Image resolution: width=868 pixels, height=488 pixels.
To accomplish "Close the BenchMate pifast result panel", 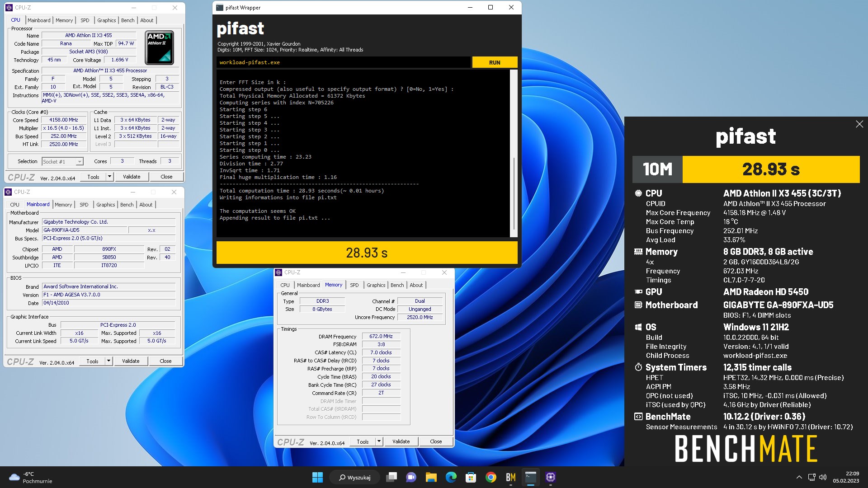I will [x=859, y=124].
